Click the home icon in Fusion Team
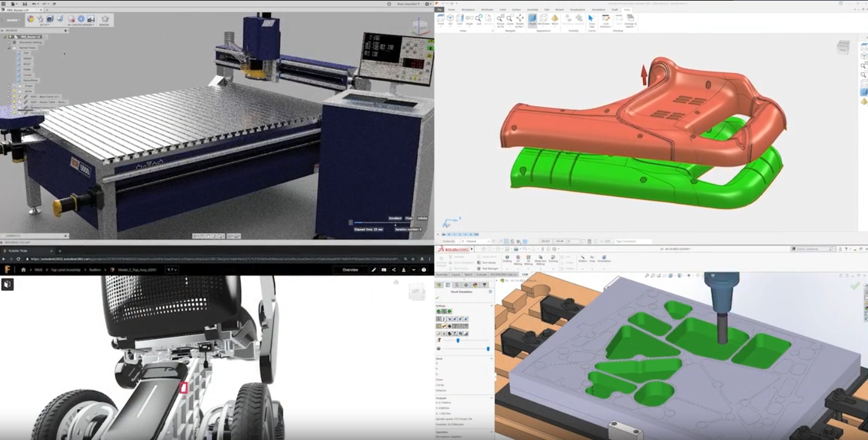The height and width of the screenshot is (440, 868). [x=24, y=270]
